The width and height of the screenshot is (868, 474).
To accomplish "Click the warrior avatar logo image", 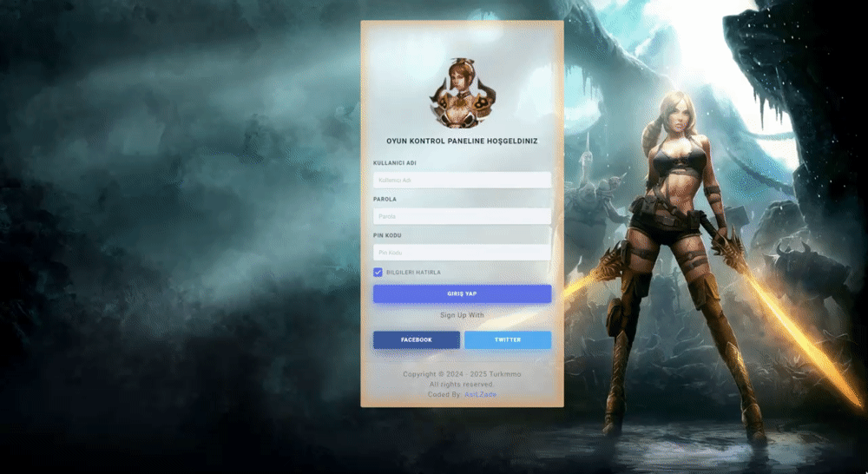I will tap(462, 92).
